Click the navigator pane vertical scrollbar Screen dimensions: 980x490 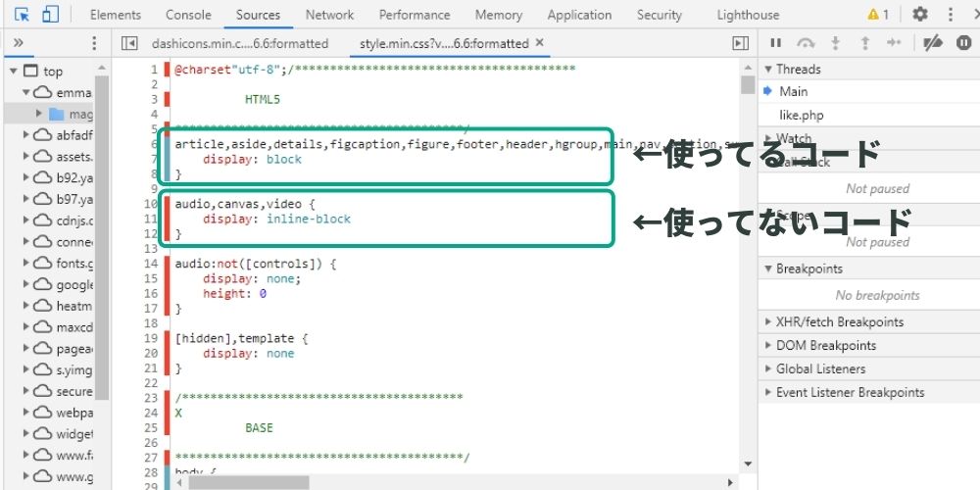(101, 237)
